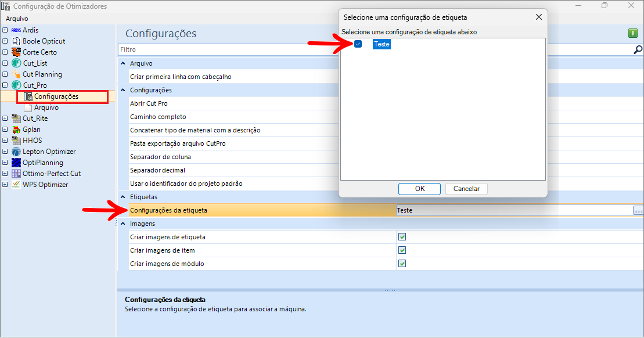
Task: Expand the Boole Opticut tree node
Action: point(5,41)
